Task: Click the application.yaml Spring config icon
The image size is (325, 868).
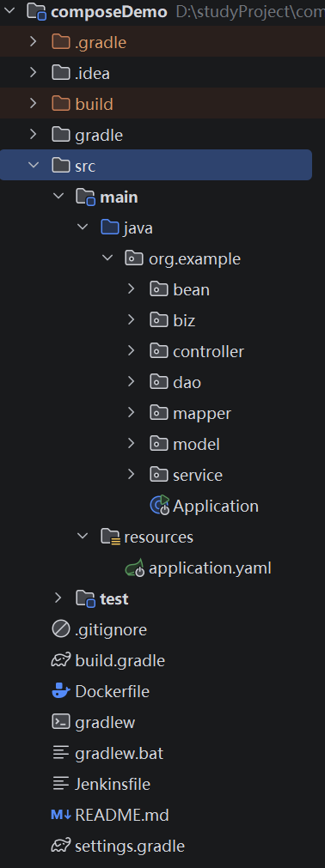Action: click(135, 568)
